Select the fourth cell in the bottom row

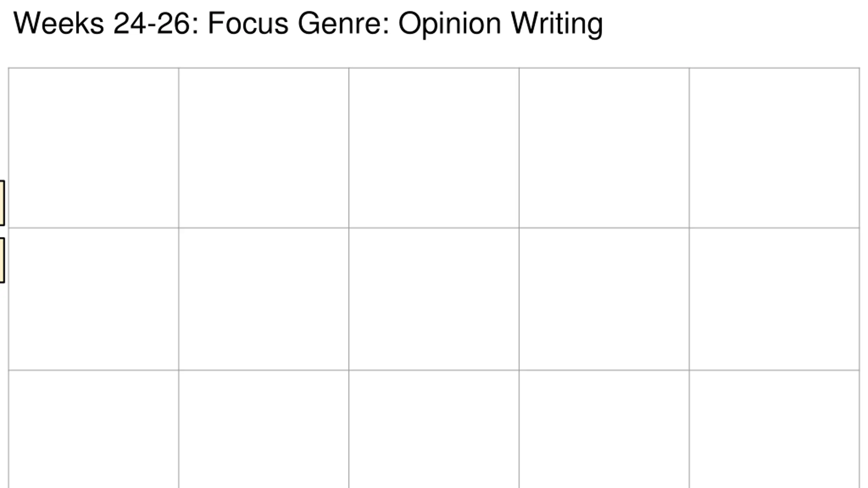click(604, 429)
